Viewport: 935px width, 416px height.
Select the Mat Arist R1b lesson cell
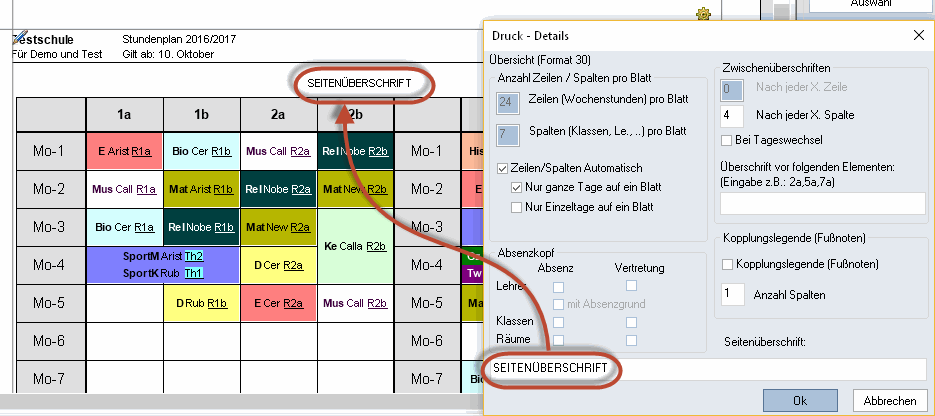202,190
